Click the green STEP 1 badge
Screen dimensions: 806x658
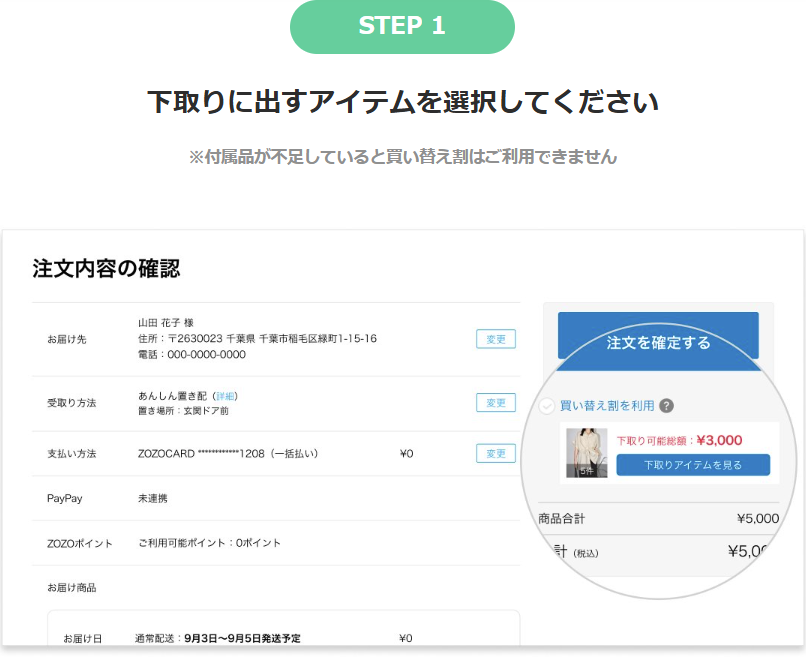pyautogui.click(x=402, y=27)
